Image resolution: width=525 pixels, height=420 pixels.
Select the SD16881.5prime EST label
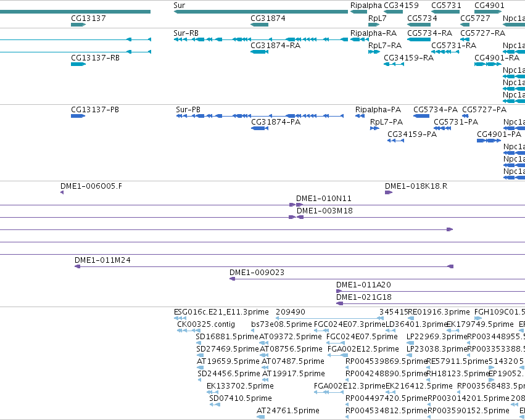tap(227, 337)
